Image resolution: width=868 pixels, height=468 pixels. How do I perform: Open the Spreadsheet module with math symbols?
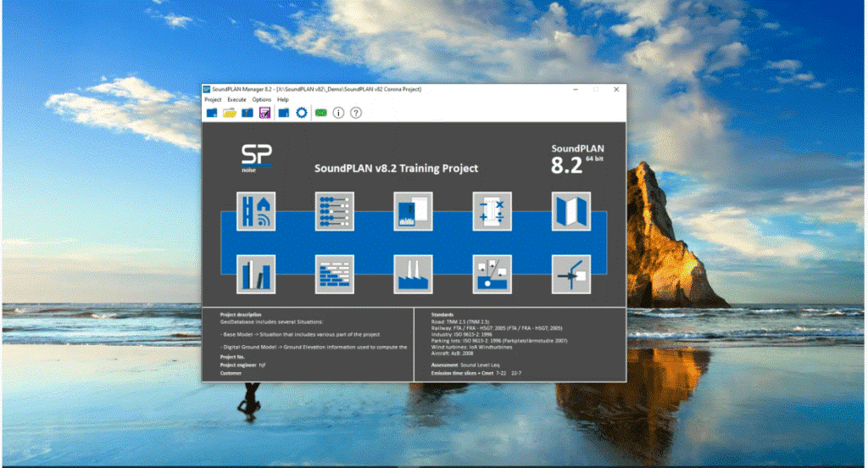coord(492,211)
